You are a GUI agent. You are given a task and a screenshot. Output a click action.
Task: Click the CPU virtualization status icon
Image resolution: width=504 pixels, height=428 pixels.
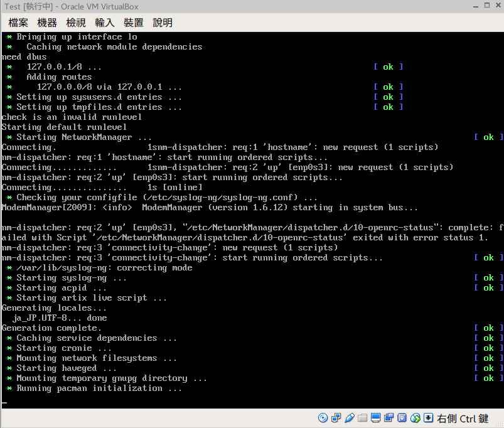click(x=402, y=418)
